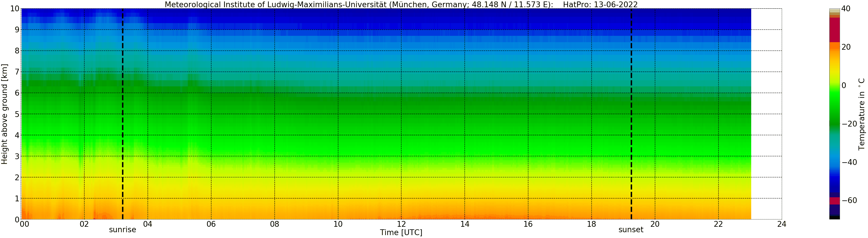Click the crimson band near colorbar top

point(834,30)
